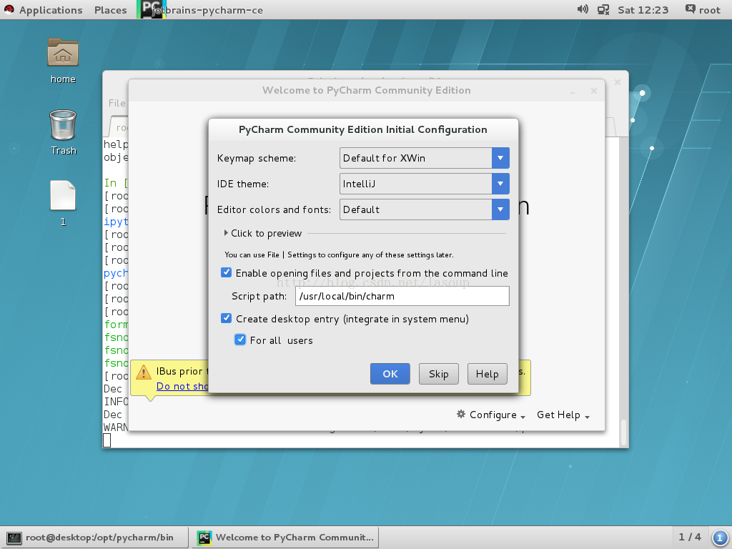Viewport: 732px width, 549px height.
Task: Click the network connection icon in top panel
Action: click(603, 10)
